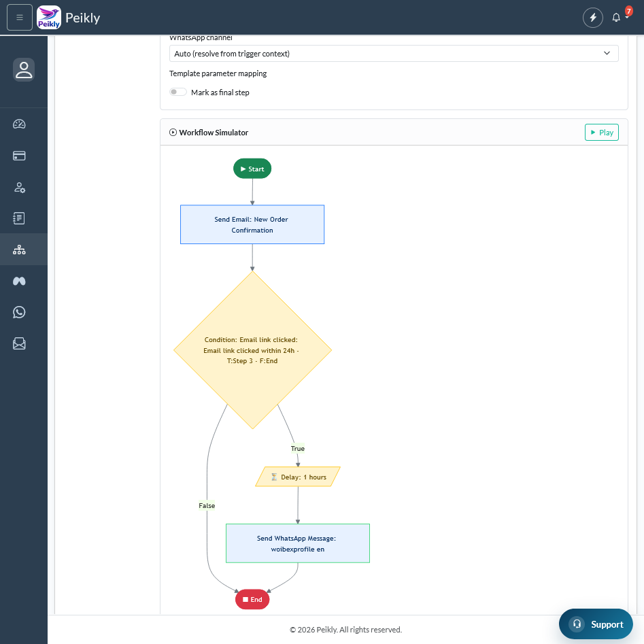Select the Start node
Screen dimensions: 644x644
252,169
